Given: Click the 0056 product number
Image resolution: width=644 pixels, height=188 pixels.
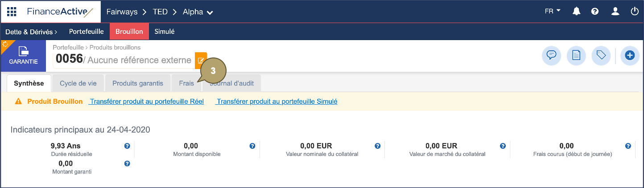Looking at the screenshot, I should (x=69, y=60).
